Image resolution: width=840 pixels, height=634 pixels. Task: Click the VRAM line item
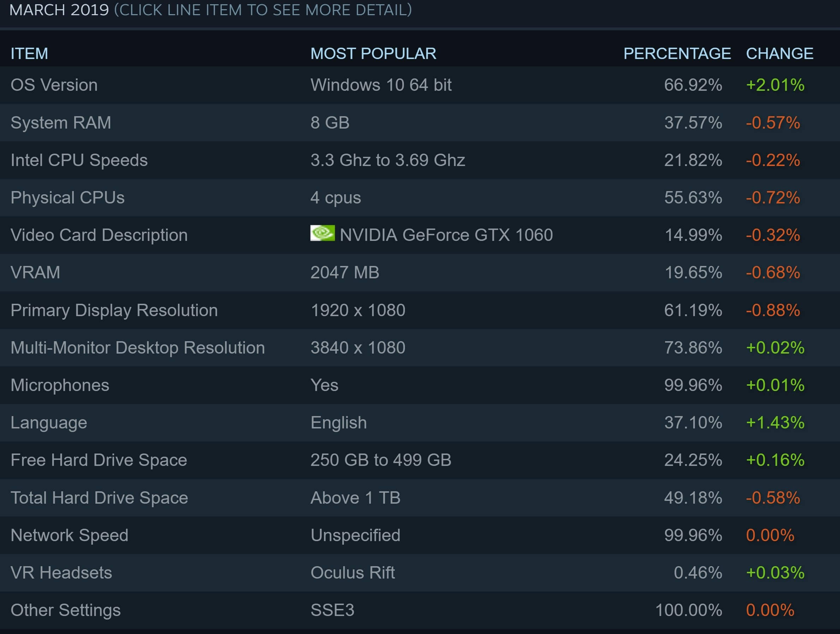[x=35, y=272]
